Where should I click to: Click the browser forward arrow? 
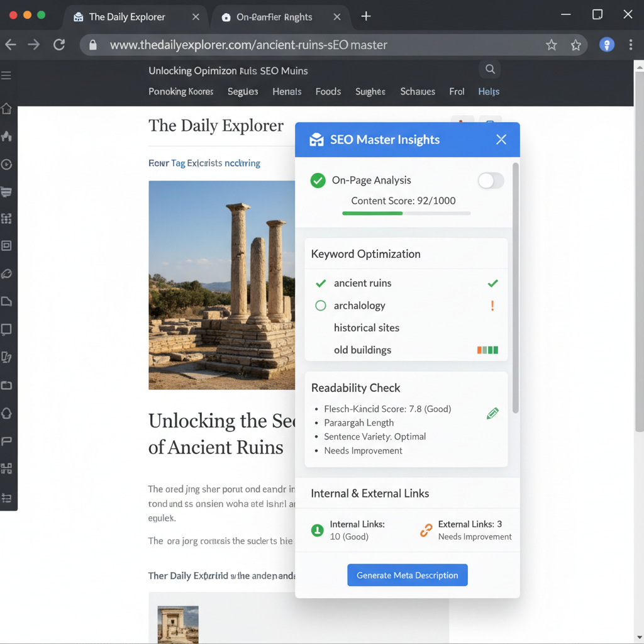[x=34, y=45]
